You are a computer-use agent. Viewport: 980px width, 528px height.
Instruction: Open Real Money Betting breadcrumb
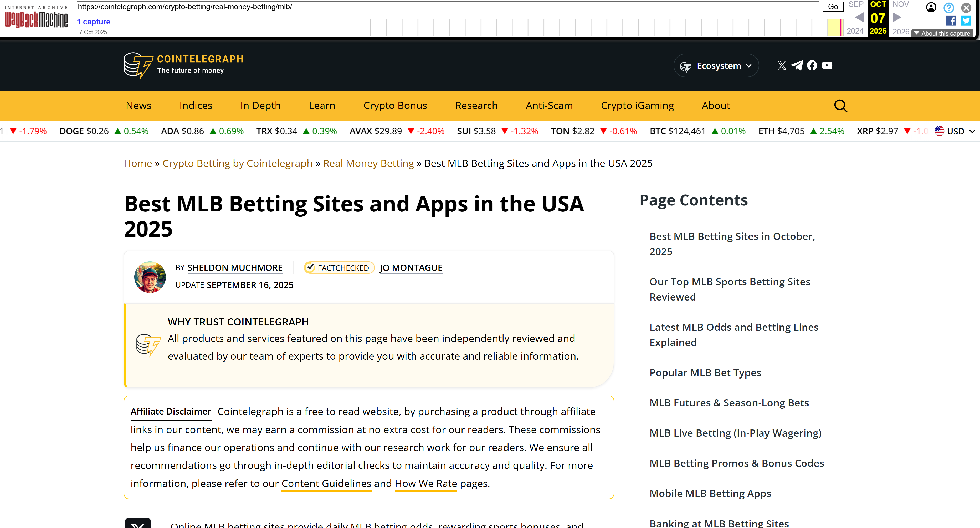(368, 163)
